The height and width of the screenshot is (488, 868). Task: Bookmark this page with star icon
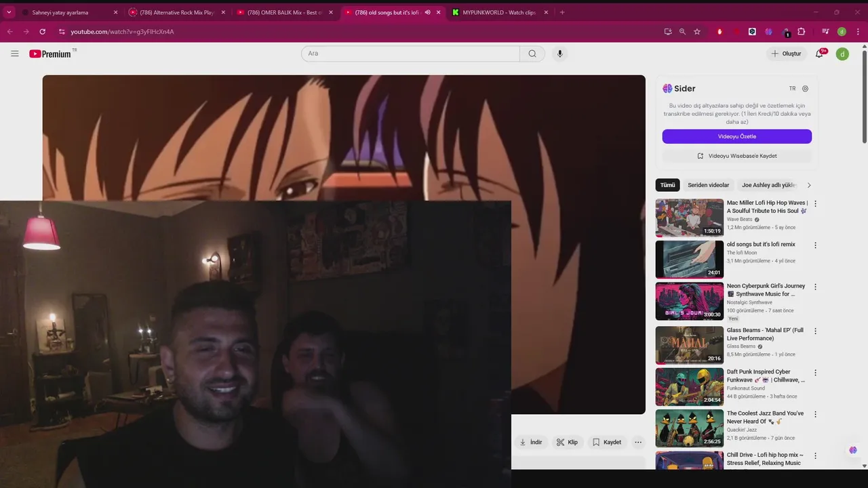[697, 31]
